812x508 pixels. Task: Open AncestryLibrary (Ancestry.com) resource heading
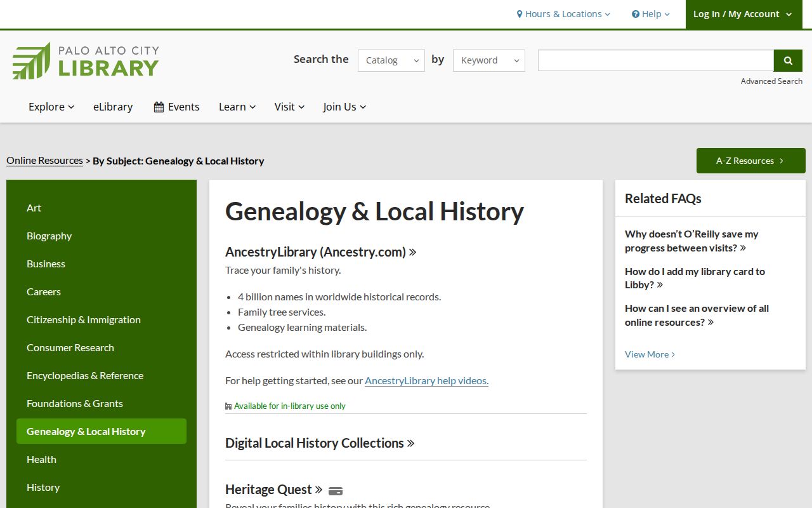point(321,252)
